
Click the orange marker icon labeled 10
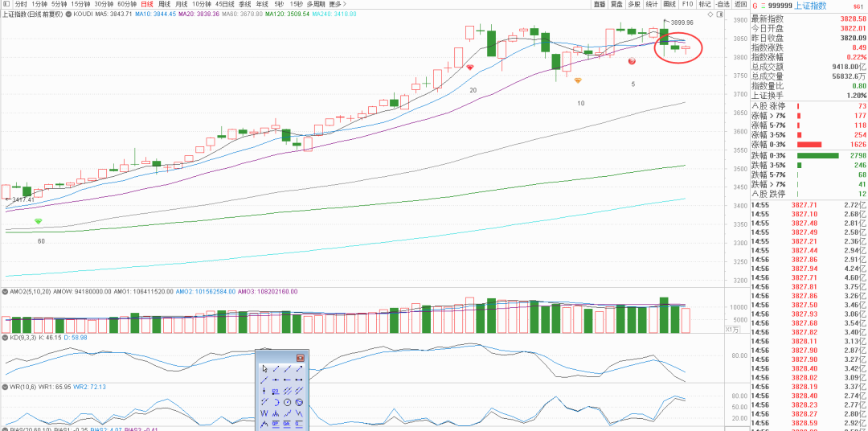click(577, 80)
